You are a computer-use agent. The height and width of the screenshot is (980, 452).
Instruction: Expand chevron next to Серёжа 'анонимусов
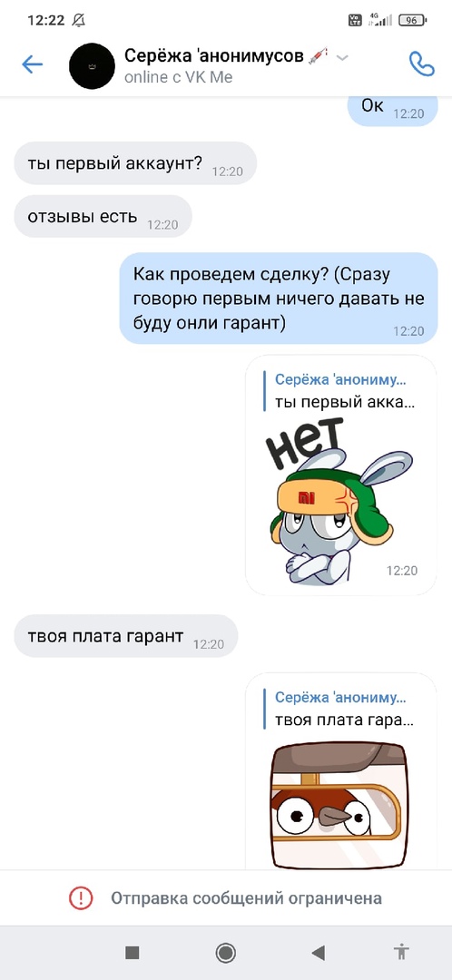pyautogui.click(x=342, y=57)
